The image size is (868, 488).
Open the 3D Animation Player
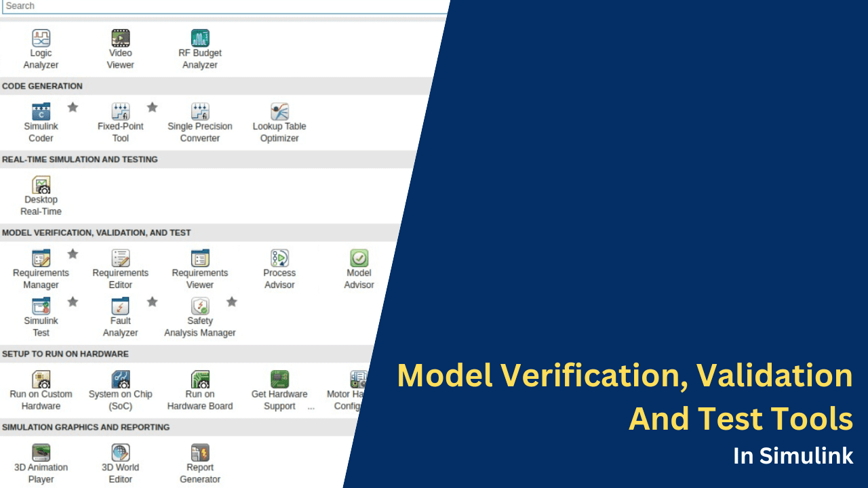pos(41,464)
